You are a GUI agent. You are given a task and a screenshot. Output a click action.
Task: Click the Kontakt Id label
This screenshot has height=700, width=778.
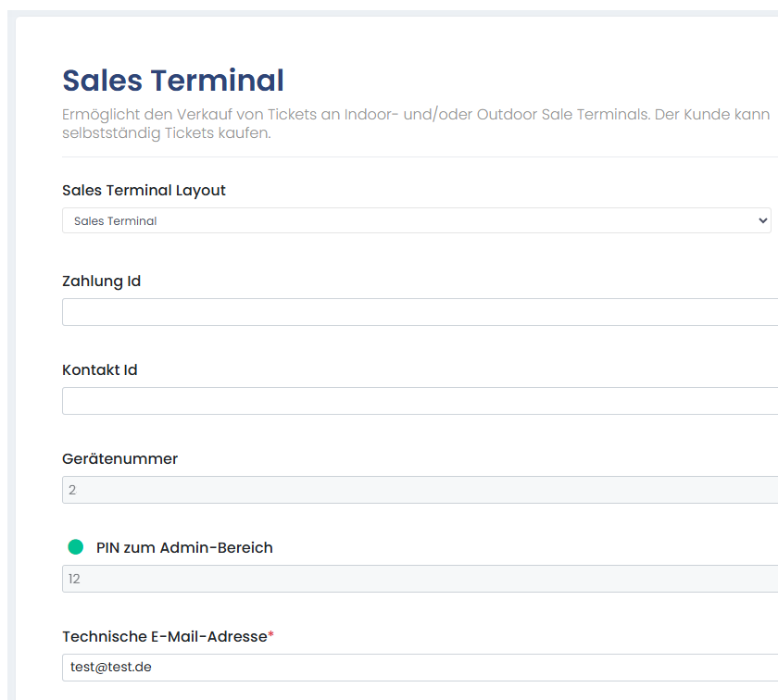99,369
